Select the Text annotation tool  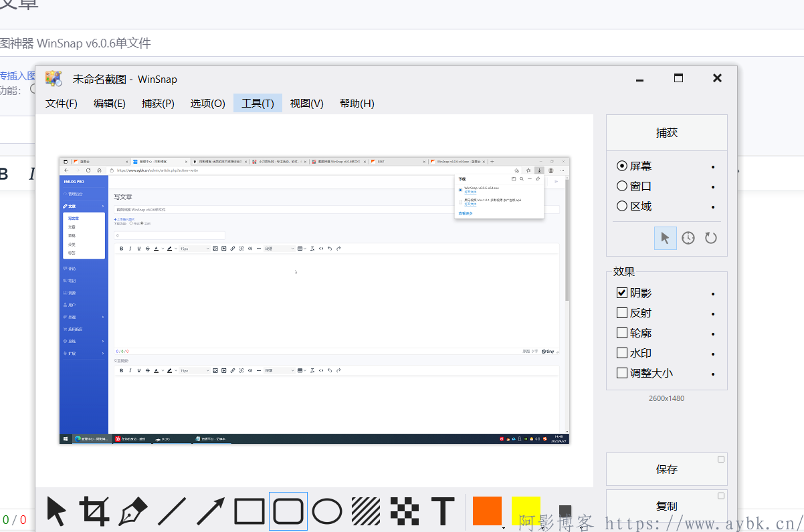tap(442, 511)
